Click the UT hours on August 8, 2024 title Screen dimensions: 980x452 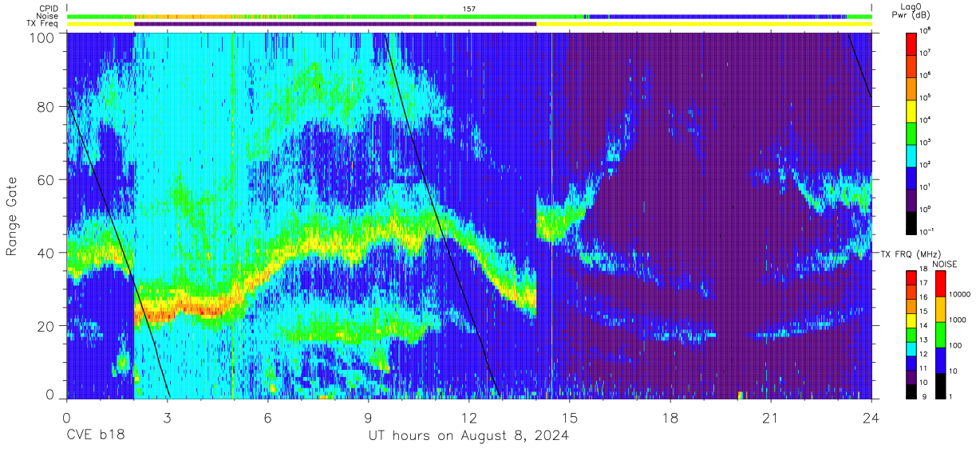pos(468,436)
